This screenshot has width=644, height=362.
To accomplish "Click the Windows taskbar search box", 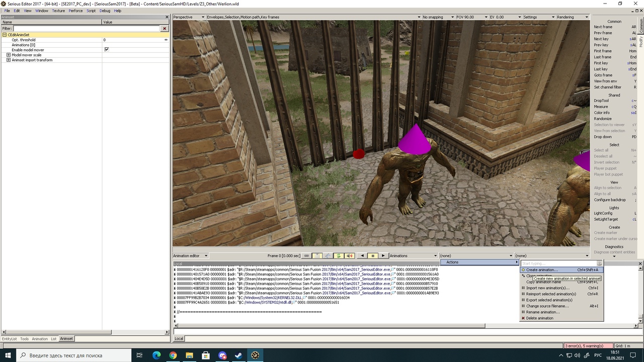I will pos(74,355).
